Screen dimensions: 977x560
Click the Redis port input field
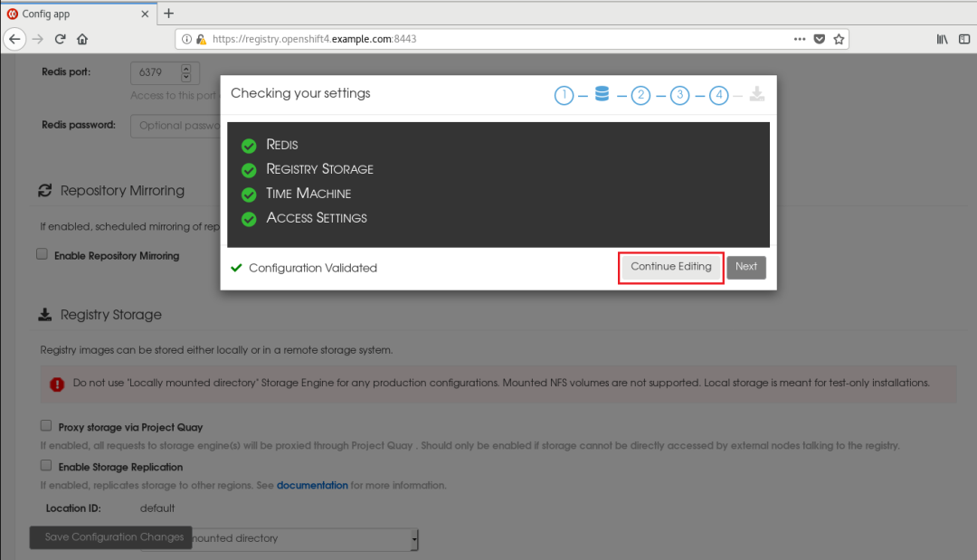pos(166,73)
